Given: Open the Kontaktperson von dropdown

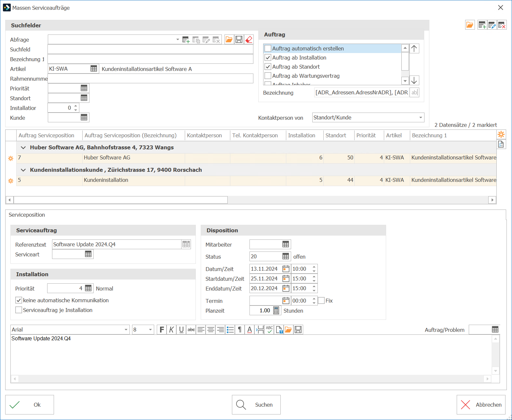Looking at the screenshot, I should [x=421, y=117].
